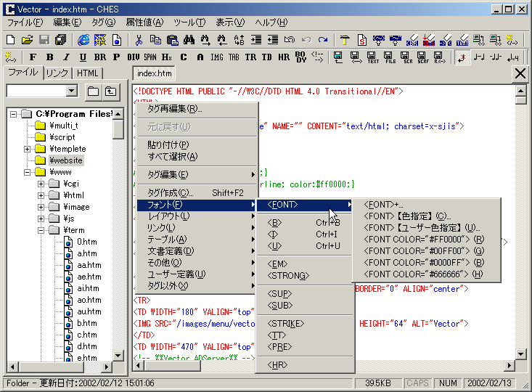Insert TR table row tag icon
The height and width of the screenshot is (392, 532).
[x=250, y=57]
